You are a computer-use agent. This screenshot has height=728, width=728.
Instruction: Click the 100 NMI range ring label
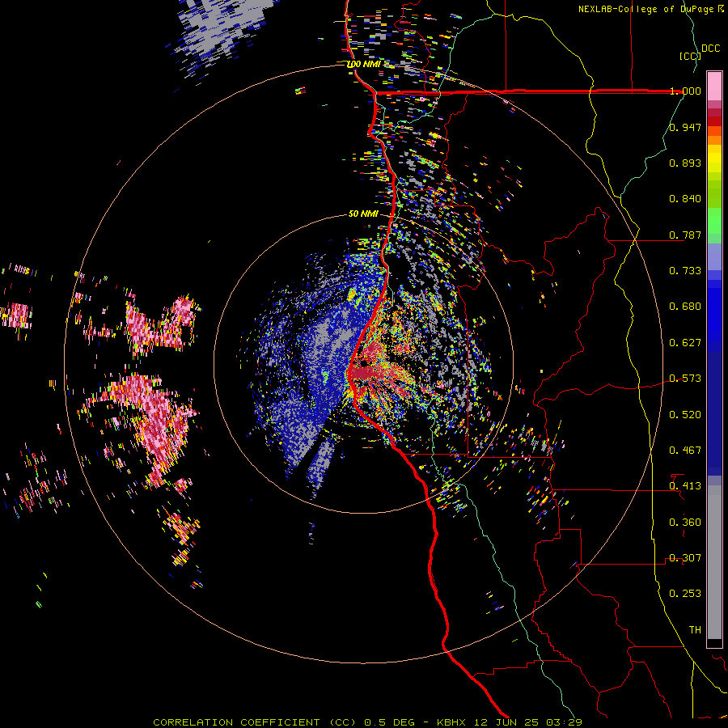[363, 64]
